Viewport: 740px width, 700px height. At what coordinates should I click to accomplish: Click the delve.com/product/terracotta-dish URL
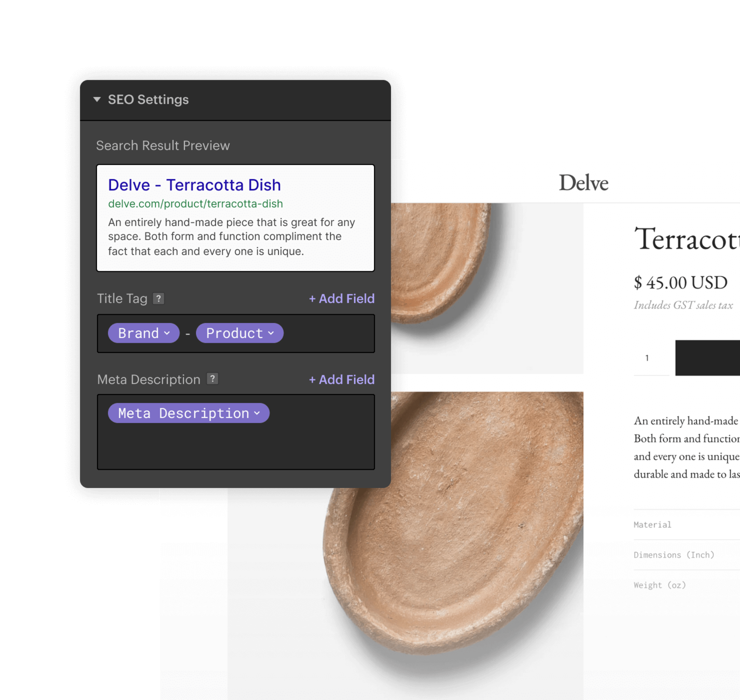click(x=196, y=204)
